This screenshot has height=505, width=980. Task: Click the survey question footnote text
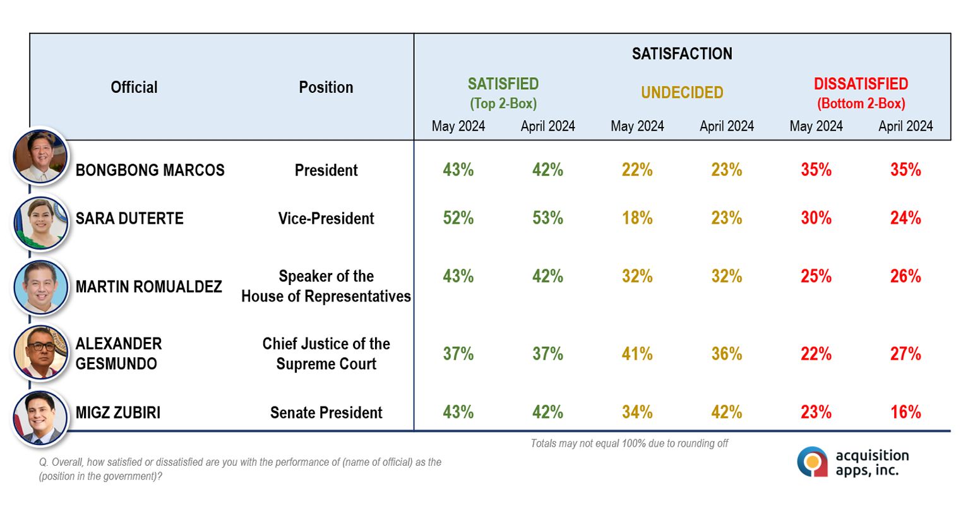pos(240,469)
